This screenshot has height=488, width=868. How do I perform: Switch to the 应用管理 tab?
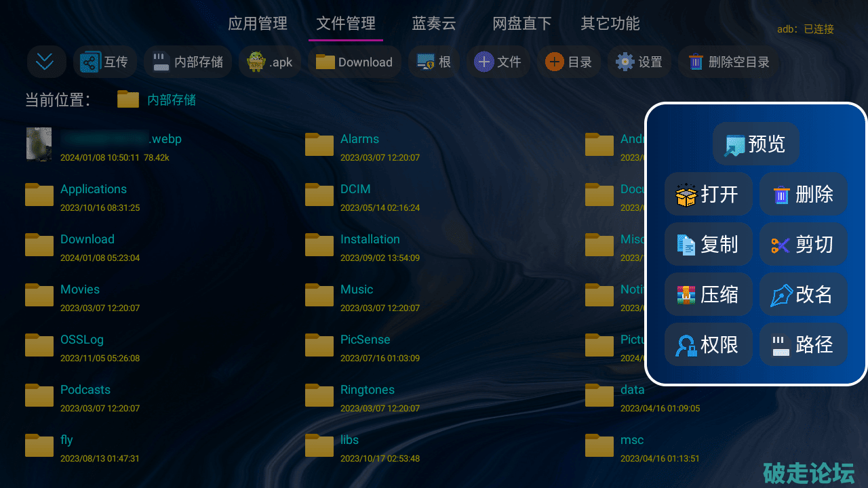258,24
